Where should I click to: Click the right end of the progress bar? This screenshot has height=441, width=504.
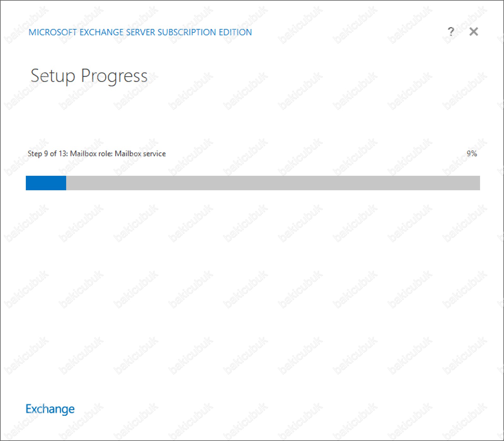478,183
